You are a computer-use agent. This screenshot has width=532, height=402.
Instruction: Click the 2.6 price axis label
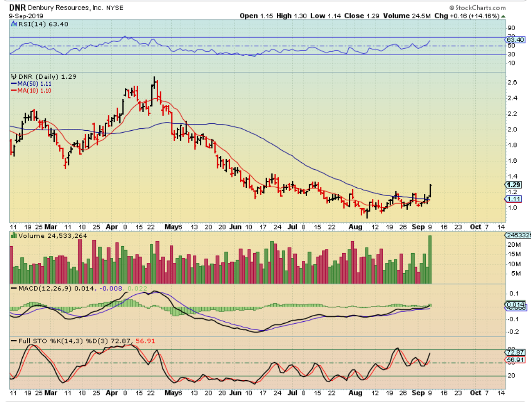512,83
